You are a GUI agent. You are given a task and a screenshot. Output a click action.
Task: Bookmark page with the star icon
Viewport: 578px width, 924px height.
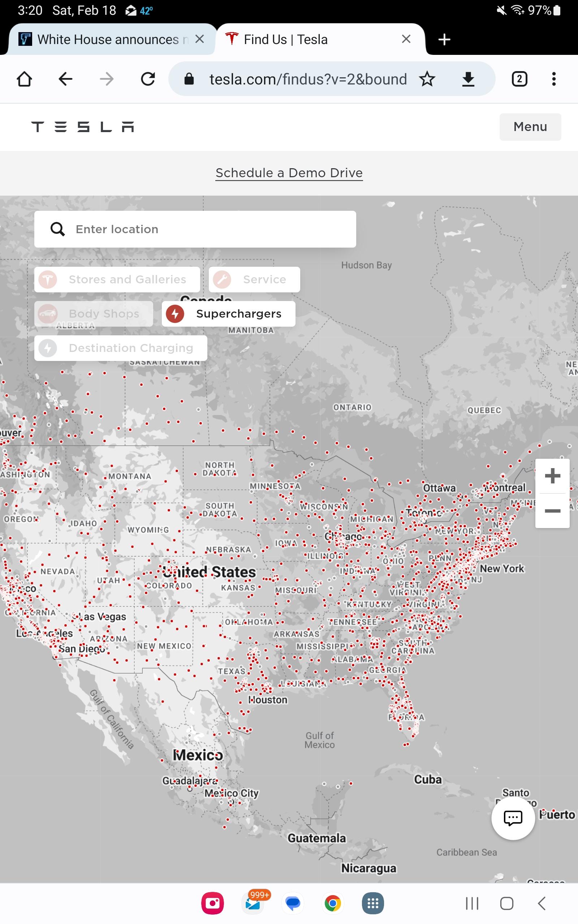427,79
